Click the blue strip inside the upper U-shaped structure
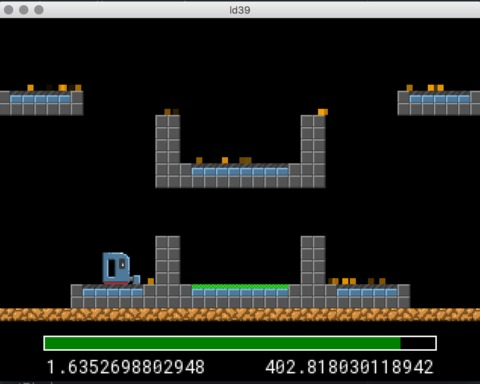The image size is (480, 384). (240, 172)
